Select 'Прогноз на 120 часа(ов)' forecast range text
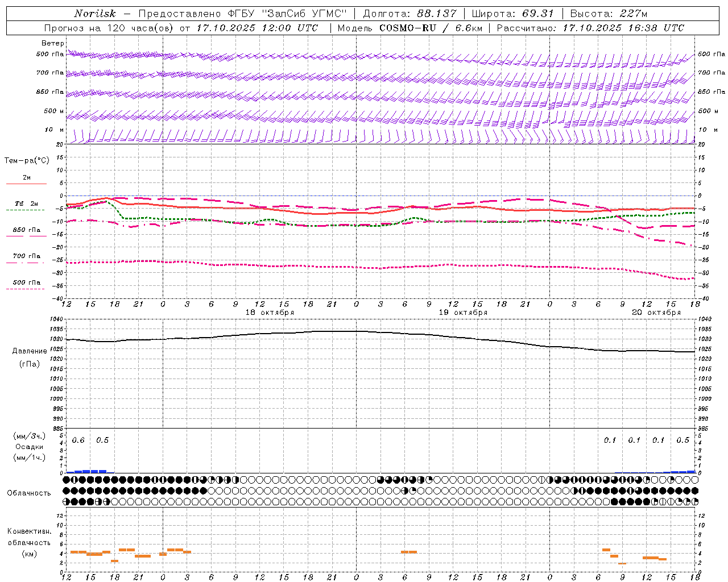Screen dimensions: 728x582 point(110,28)
